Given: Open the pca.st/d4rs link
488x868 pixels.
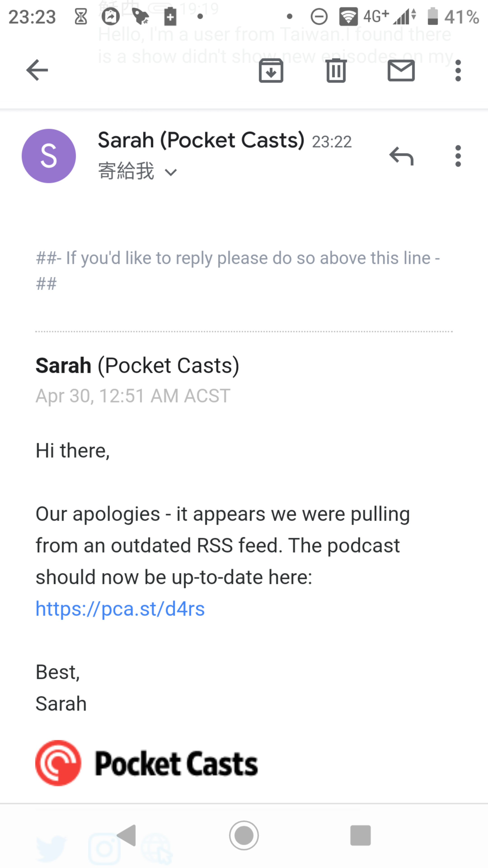Looking at the screenshot, I should [x=120, y=609].
